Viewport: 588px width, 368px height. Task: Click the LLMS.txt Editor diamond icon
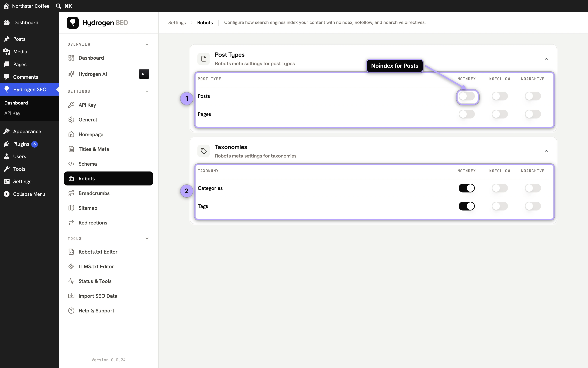point(71,266)
